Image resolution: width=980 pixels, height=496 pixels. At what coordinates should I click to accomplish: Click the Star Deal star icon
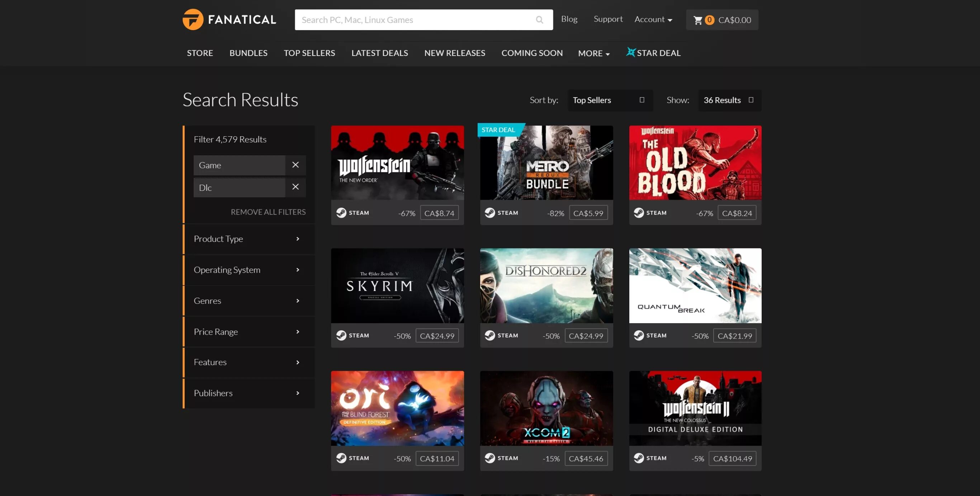click(x=630, y=52)
